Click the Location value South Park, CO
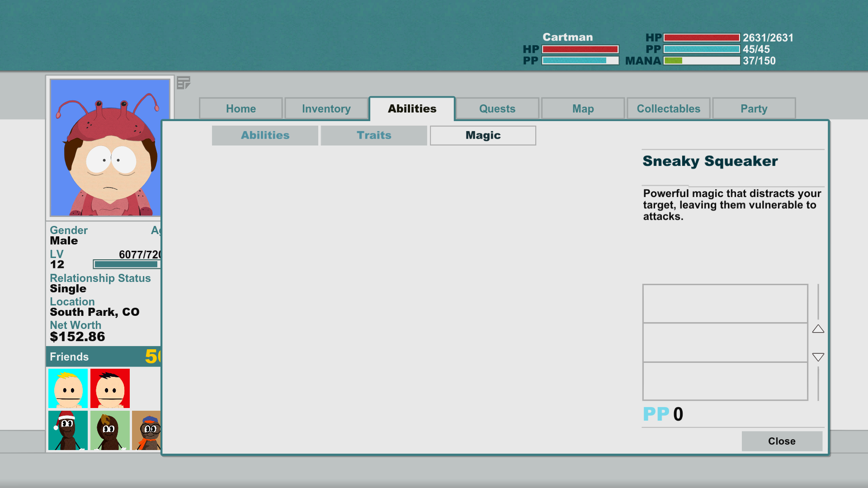This screenshot has height=488, width=868. [94, 312]
